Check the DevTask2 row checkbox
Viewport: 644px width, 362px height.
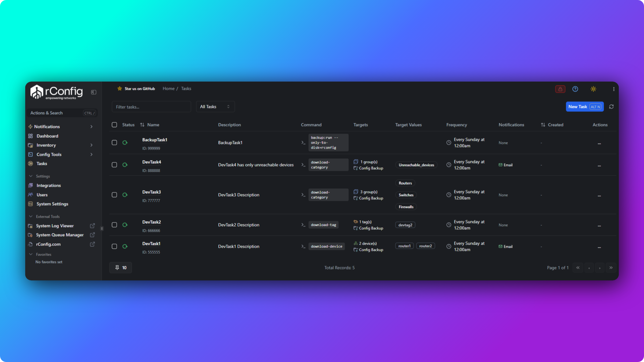click(x=114, y=225)
